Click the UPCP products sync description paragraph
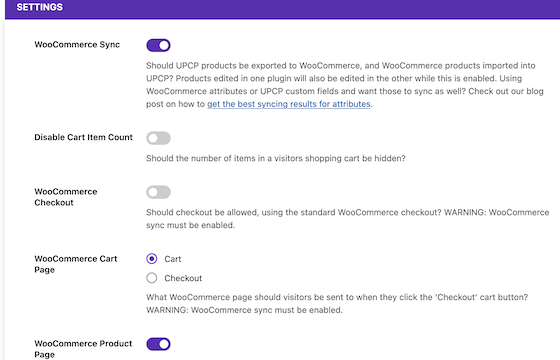This screenshot has height=360, width=560. 345,85
